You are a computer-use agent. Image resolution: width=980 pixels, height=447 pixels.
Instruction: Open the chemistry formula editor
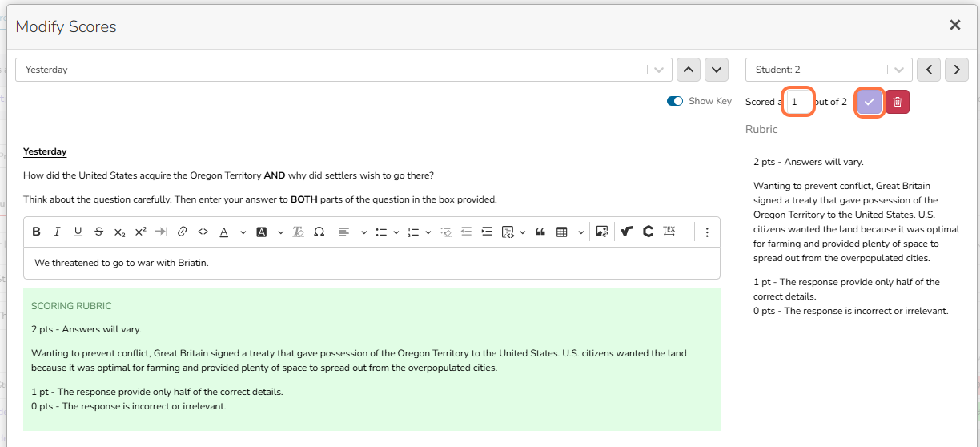(648, 232)
